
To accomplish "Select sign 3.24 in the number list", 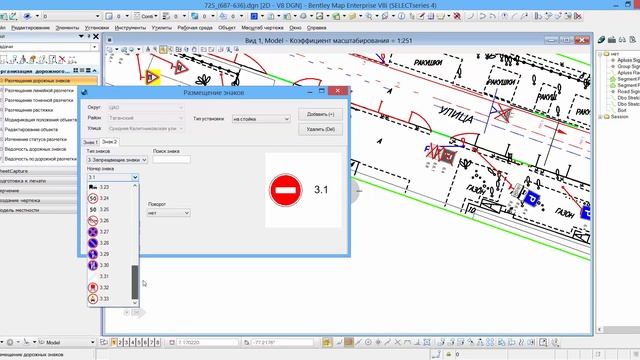I will click(110, 198).
